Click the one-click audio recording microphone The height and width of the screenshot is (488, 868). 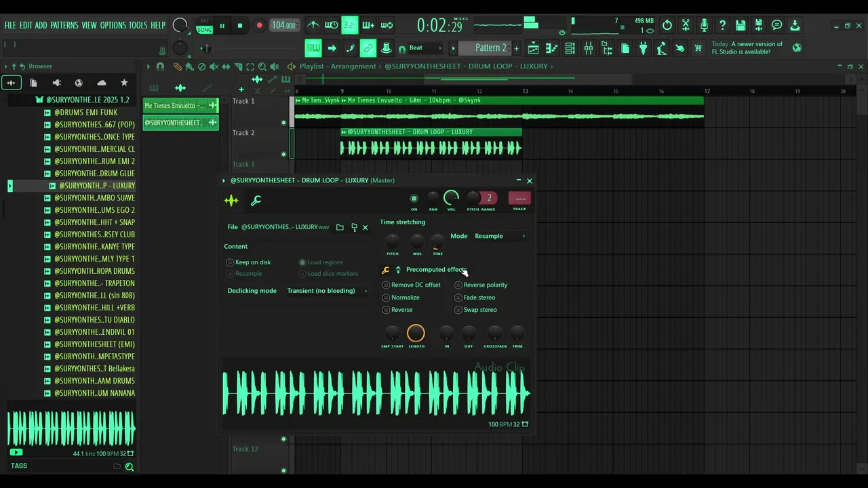(704, 26)
